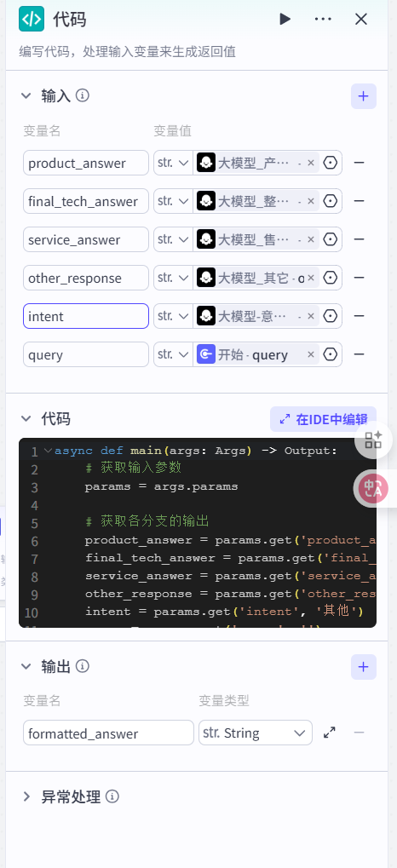Edit the service_answer variable name field
Image resolution: width=397 pixels, height=868 pixels.
click(86, 239)
